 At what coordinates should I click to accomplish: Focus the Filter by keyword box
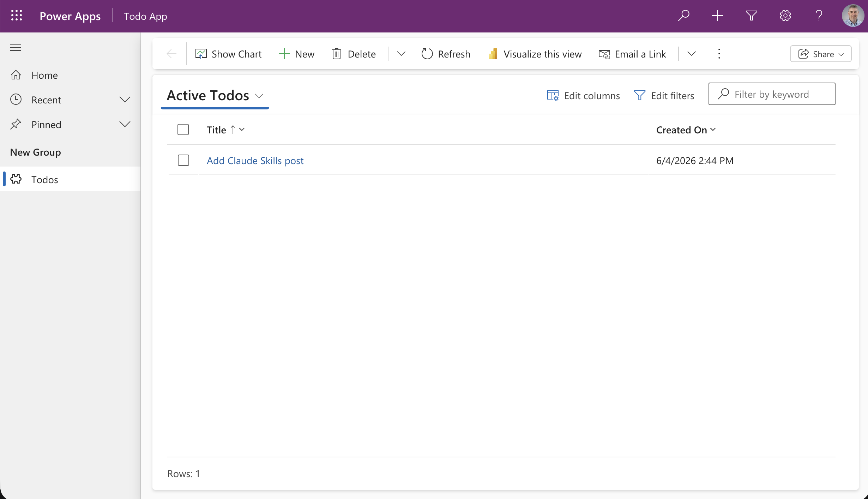click(772, 94)
